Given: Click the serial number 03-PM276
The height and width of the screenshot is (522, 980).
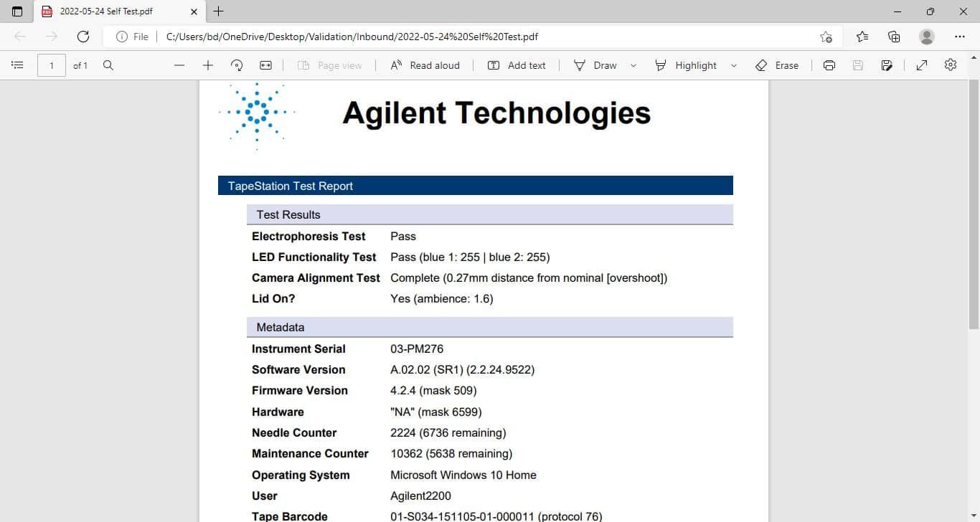Looking at the screenshot, I should coord(417,348).
